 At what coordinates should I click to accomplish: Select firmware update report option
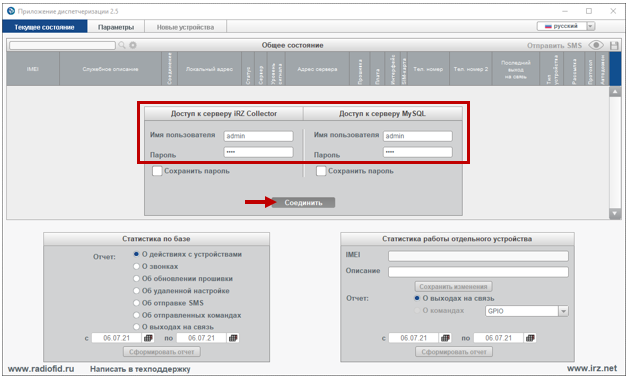(x=136, y=278)
